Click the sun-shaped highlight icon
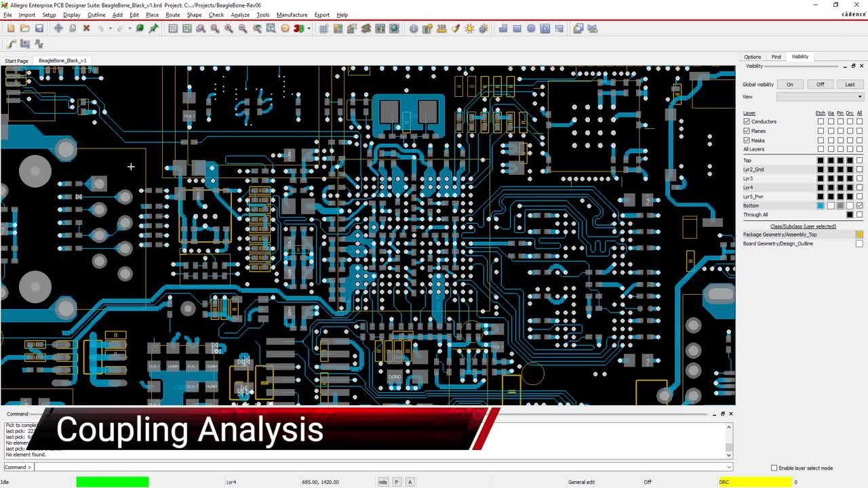 point(469,28)
